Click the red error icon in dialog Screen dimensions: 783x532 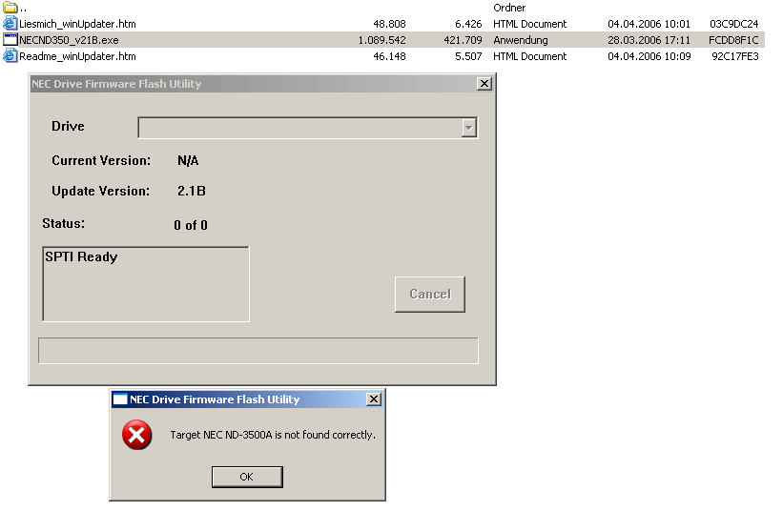[136, 435]
